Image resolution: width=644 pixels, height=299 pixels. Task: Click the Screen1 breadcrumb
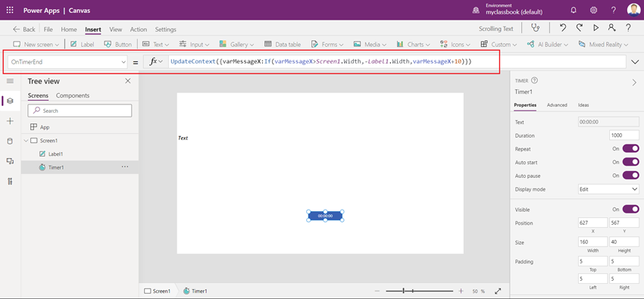158,291
